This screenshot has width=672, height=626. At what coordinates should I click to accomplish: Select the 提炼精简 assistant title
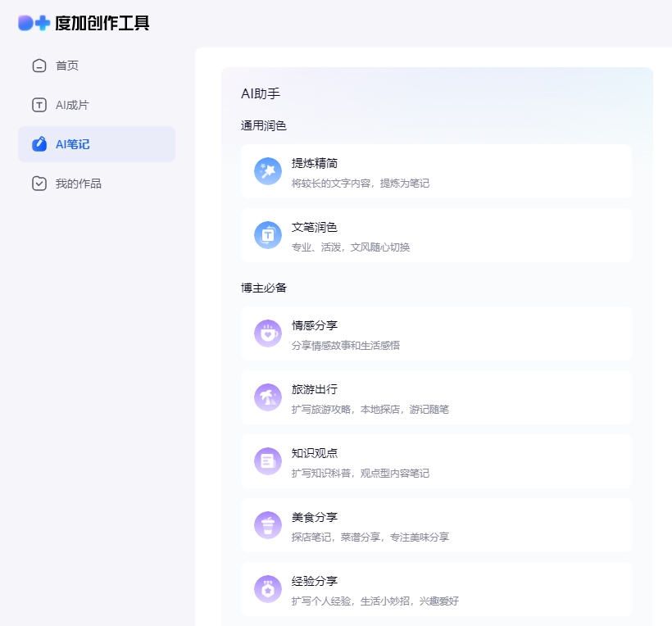pos(315,163)
